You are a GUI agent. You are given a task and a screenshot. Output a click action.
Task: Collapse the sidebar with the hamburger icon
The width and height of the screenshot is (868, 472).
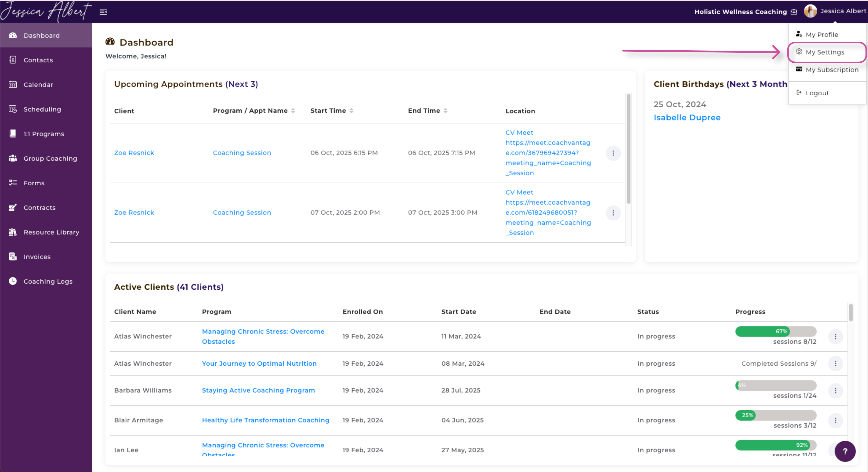coord(103,12)
